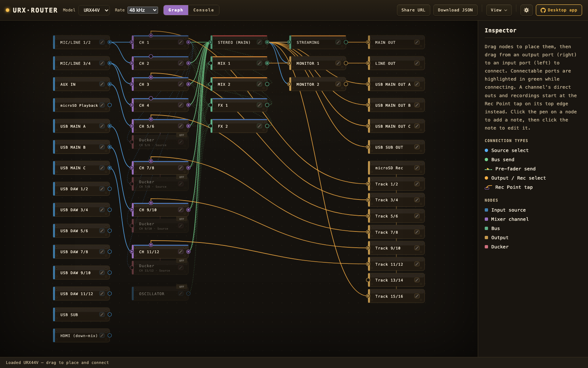Enable the CH 11/12 Ducker OFF toggle
The height and width of the screenshot is (368, 588).
pyautogui.click(x=182, y=261)
